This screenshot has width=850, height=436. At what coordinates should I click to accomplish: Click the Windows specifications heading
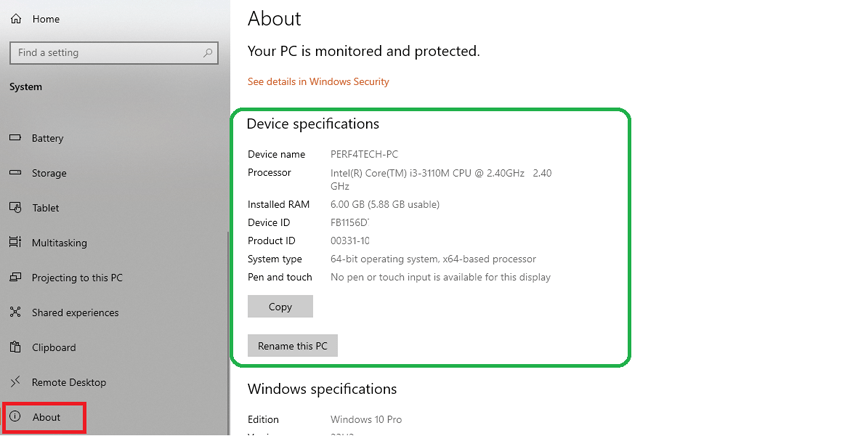tap(322, 389)
